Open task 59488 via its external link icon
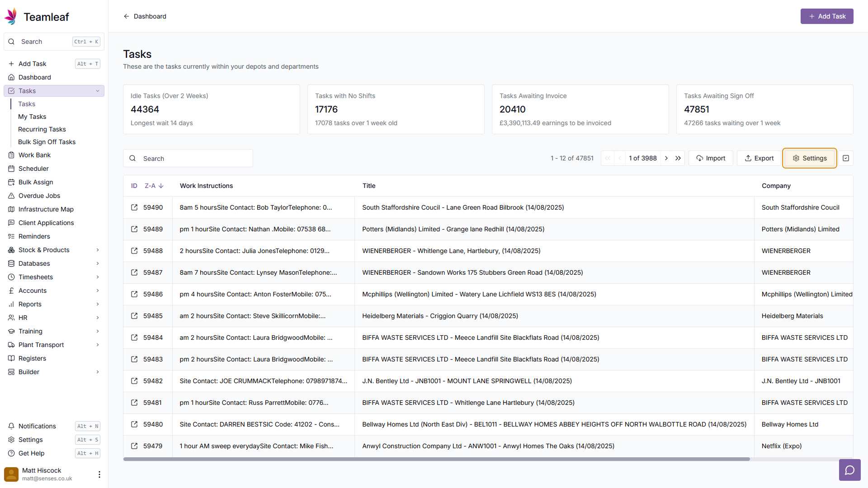Viewport: 868px width, 488px height. (x=134, y=251)
